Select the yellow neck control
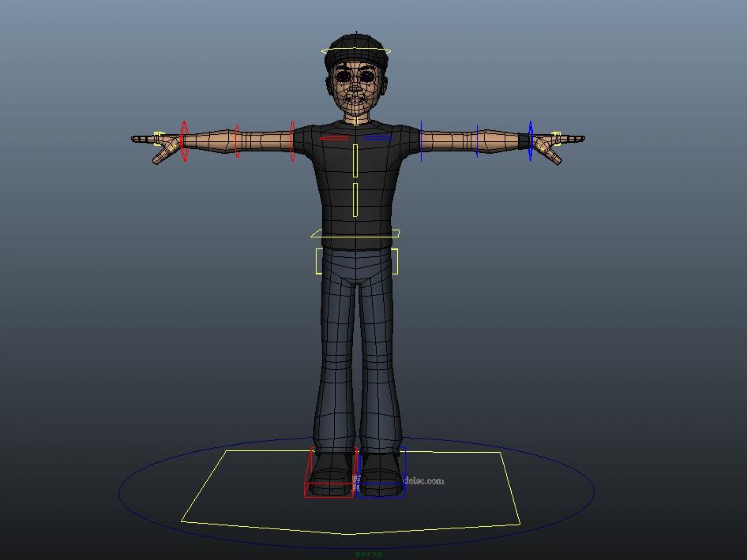 356,121
